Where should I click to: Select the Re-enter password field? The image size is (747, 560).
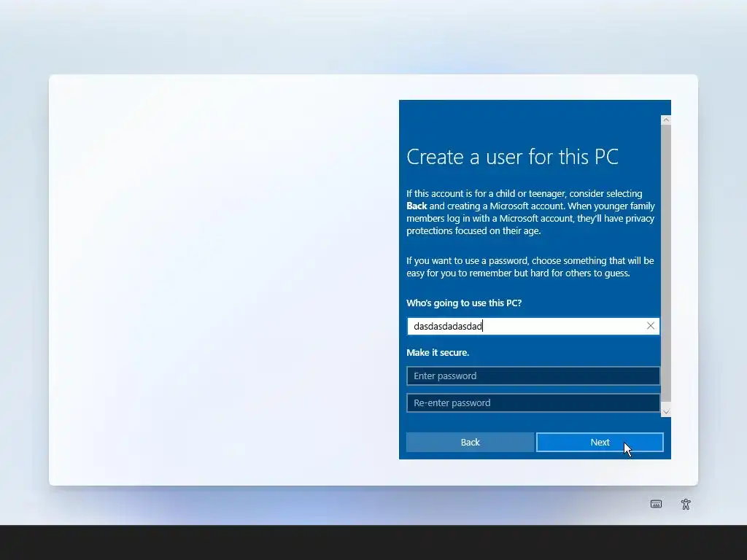[533, 402]
